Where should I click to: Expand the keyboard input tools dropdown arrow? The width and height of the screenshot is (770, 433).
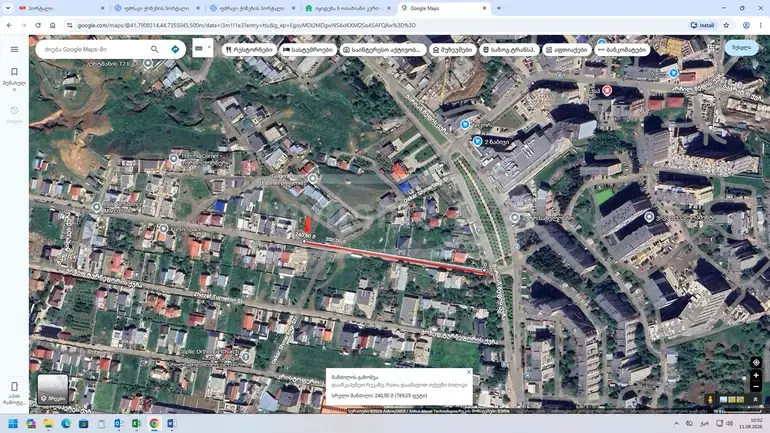tap(209, 48)
